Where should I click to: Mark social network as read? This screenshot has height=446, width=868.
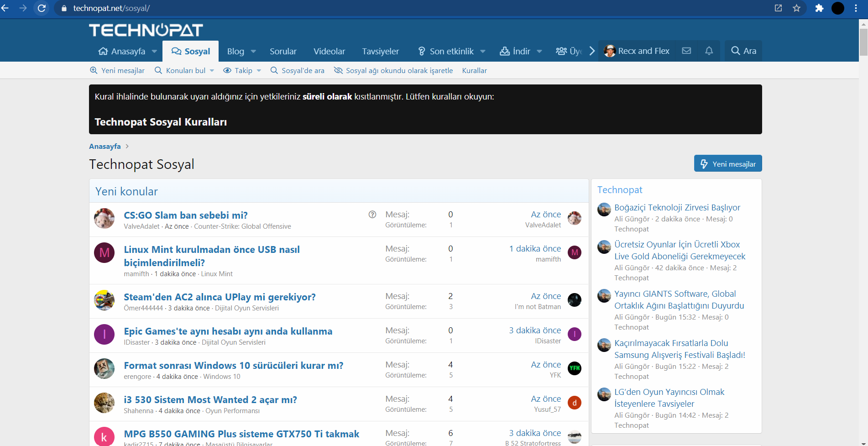[393, 70]
